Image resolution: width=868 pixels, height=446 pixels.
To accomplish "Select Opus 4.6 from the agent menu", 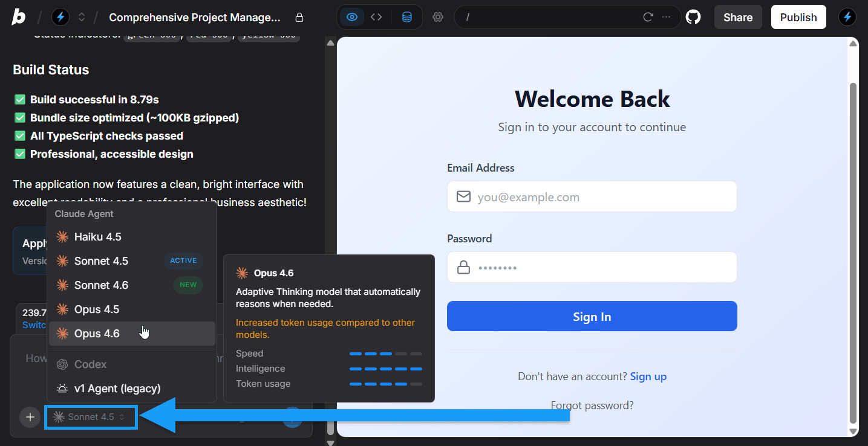I will 97,333.
